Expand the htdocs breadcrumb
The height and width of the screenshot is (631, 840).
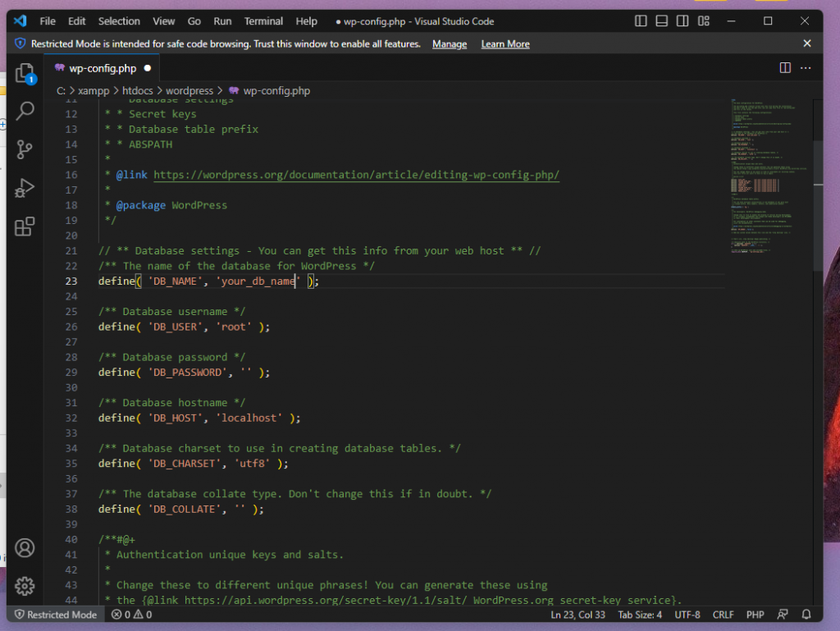click(138, 90)
